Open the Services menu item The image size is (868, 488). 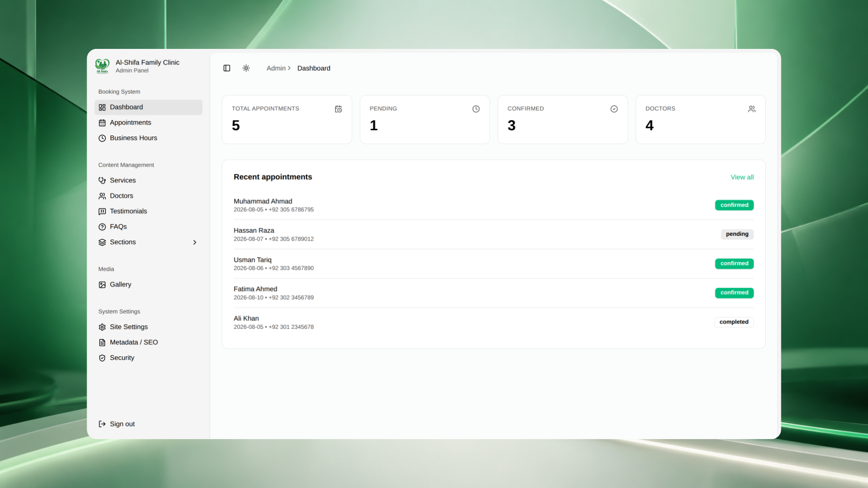pos(148,181)
